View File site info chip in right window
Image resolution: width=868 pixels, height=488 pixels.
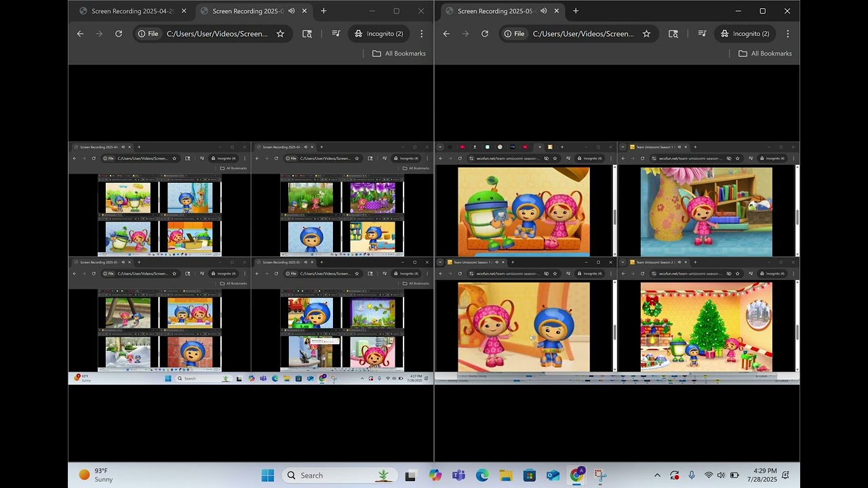(515, 34)
